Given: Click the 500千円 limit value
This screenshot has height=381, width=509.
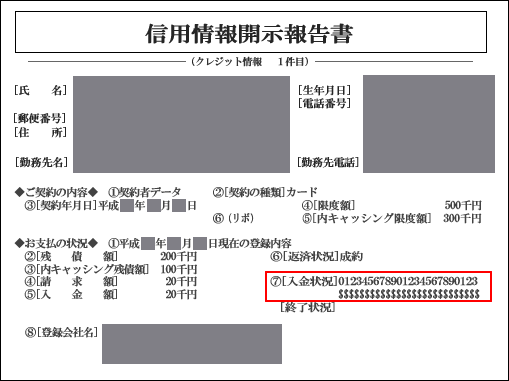Looking at the screenshot, I should 463,205.
